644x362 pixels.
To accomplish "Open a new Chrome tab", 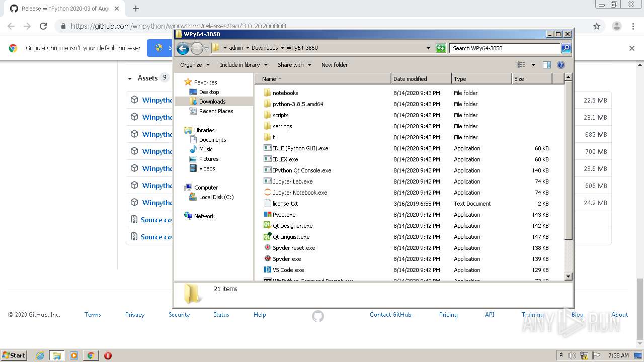I will (x=136, y=9).
